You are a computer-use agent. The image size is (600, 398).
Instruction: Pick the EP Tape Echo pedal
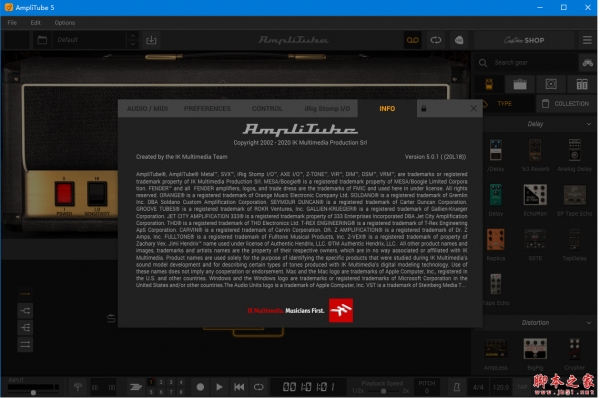tap(574, 199)
